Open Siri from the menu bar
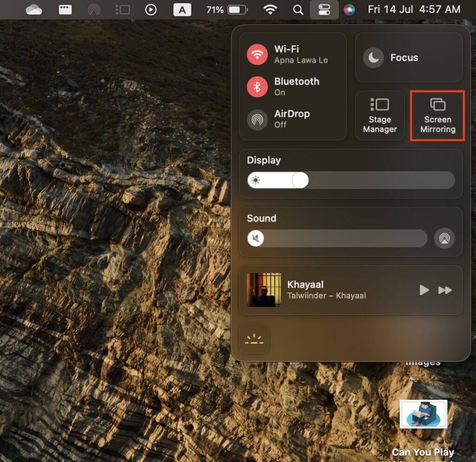The height and width of the screenshot is (462, 476). pyautogui.click(x=349, y=10)
